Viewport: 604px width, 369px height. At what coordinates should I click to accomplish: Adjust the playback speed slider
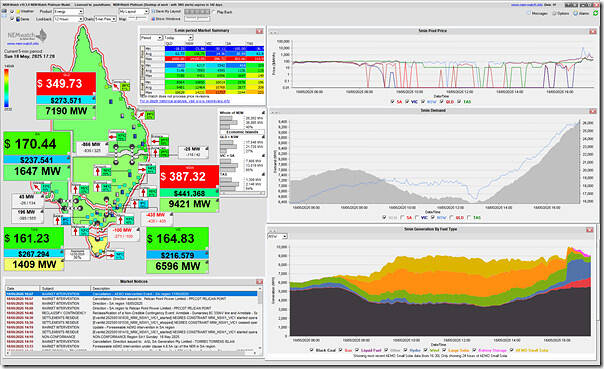197,18
